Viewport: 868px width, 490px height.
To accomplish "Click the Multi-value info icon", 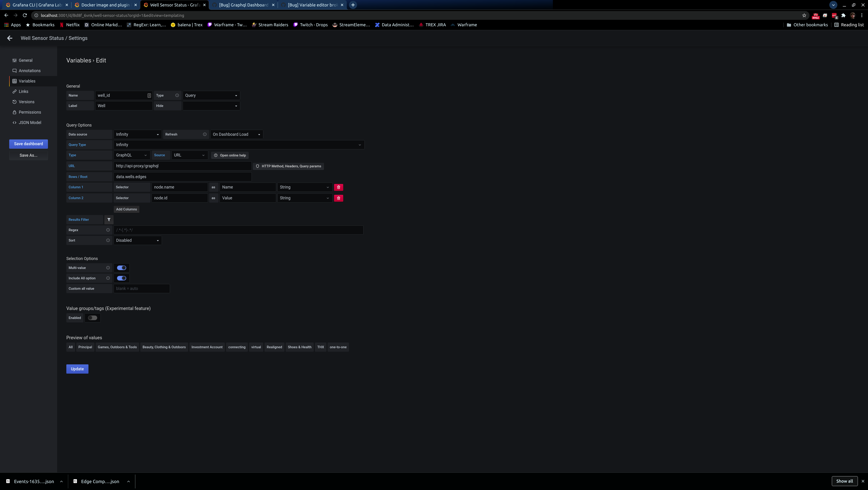I will click(108, 268).
